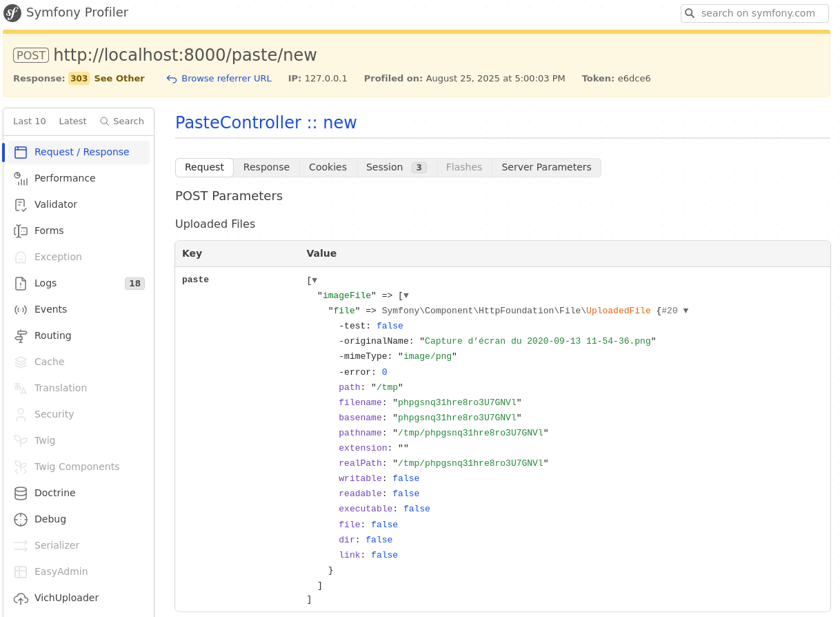Click the Translation language icon
Image resolution: width=840 pixels, height=617 pixels.
[21, 389]
